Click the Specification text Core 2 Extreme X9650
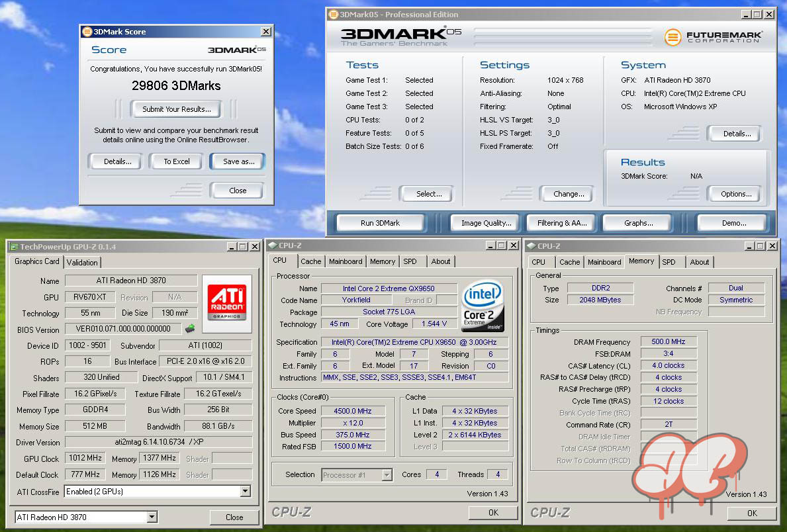The width and height of the screenshot is (787, 532). pyautogui.click(x=414, y=342)
